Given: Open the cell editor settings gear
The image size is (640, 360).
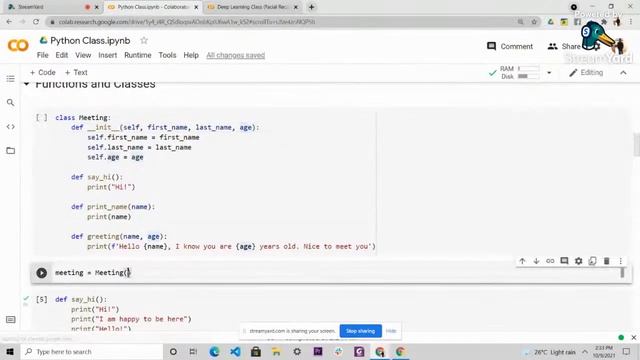Looking at the screenshot, I should 578,261.
